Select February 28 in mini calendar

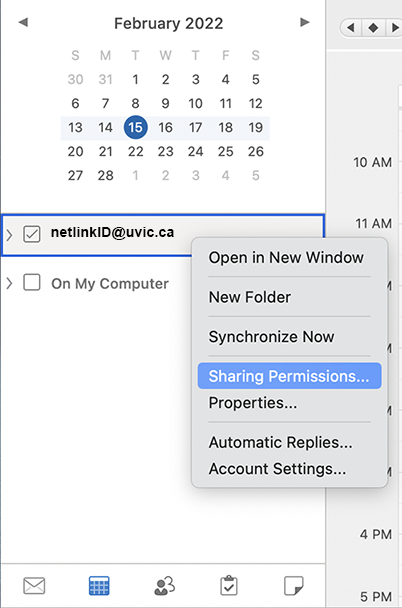[x=105, y=175]
